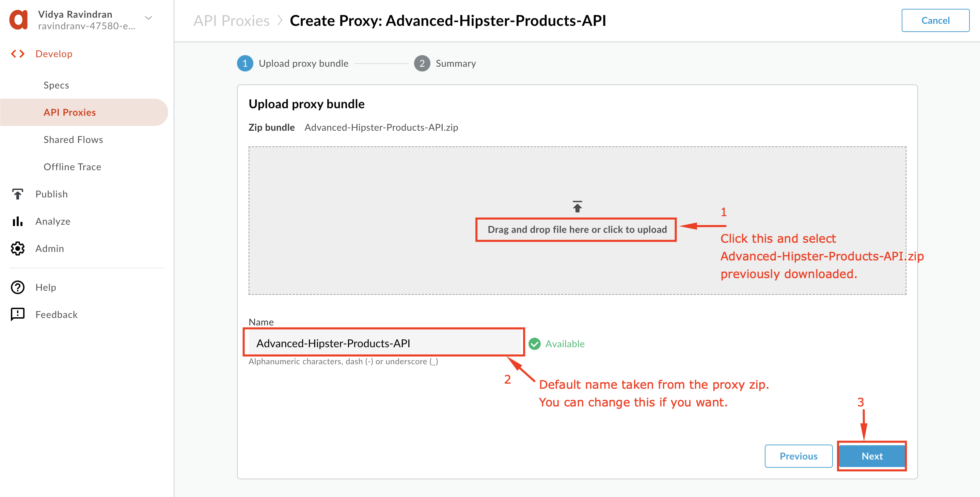
Task: Click the Feedback speech bubble icon
Action: click(17, 315)
